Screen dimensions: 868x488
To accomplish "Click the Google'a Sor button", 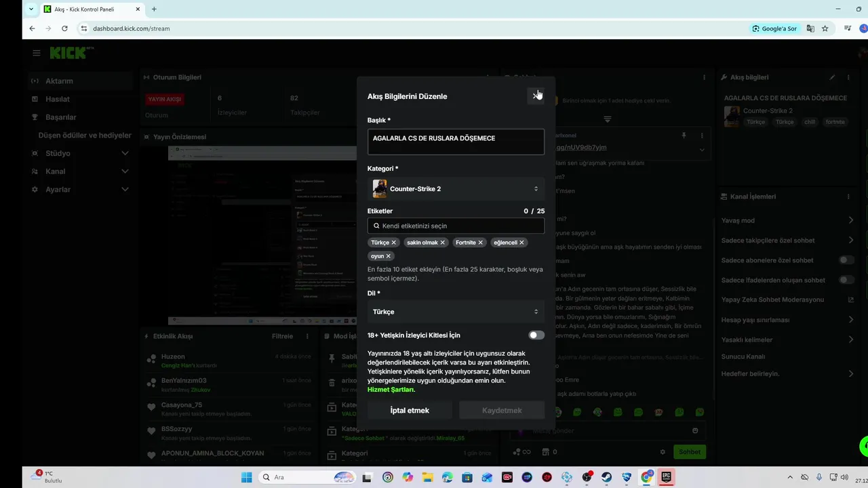I will coord(774,28).
